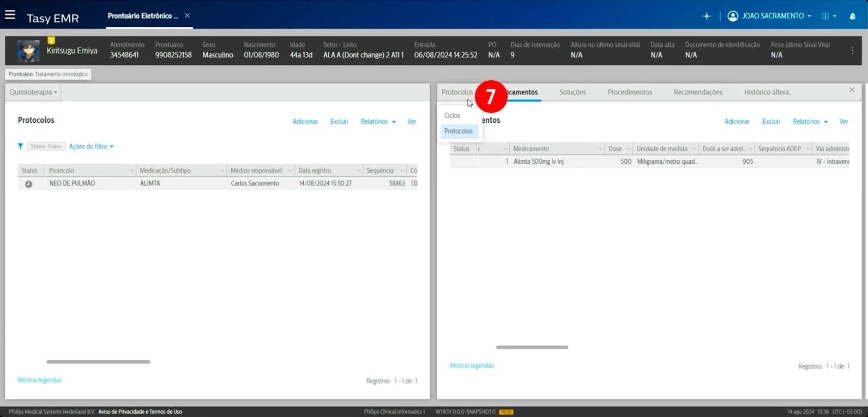868x417 pixels.
Task: Close the Prontuário Eletrônico tab
Action: click(187, 16)
